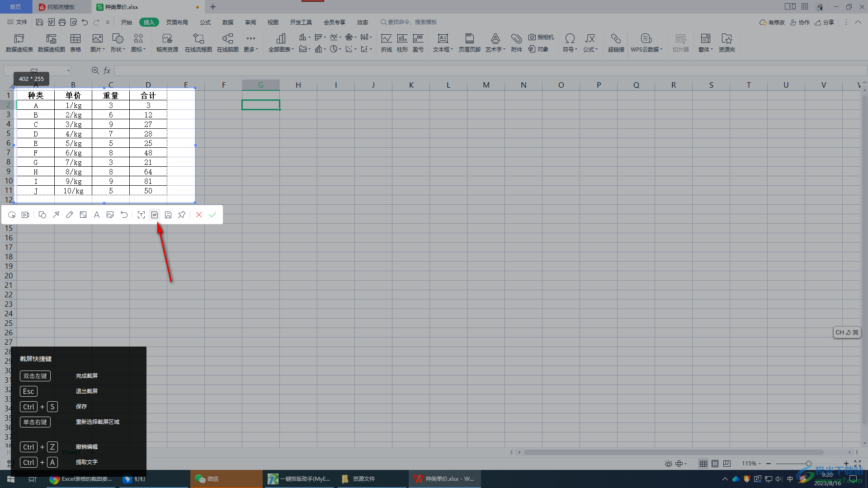Viewport: 868px width, 488px height.
Task: Open the 文本框 (text box) dropdown
Action: [x=443, y=50]
